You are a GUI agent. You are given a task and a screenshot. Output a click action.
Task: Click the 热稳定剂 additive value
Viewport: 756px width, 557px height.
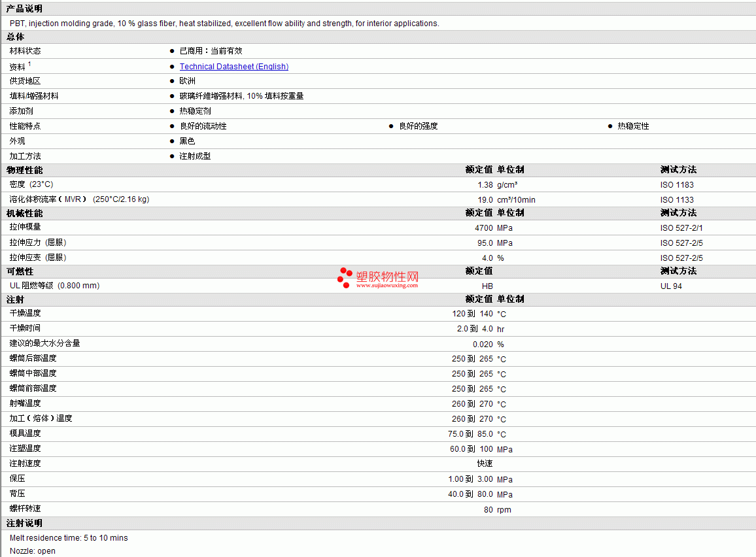(x=196, y=111)
